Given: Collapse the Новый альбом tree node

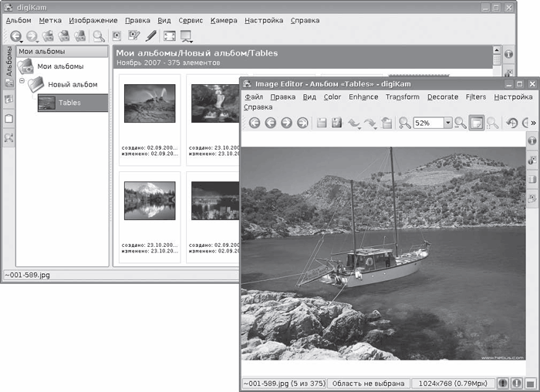Looking at the screenshot, I should [22, 80].
